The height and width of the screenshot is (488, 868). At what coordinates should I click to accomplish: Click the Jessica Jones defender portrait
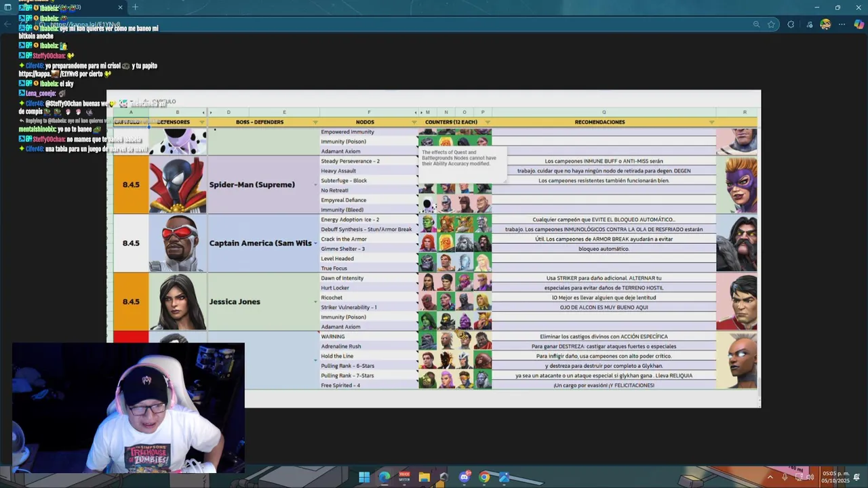coord(178,302)
